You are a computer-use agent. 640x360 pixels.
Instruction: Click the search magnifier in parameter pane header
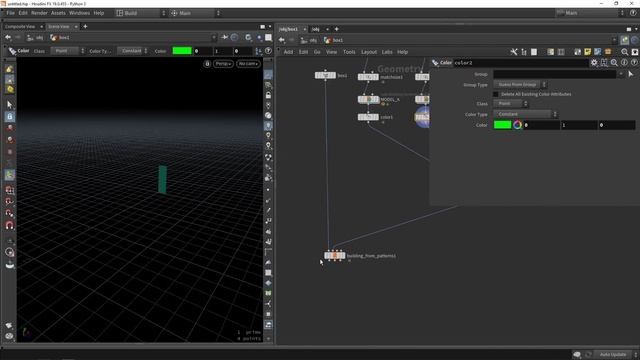point(614,63)
